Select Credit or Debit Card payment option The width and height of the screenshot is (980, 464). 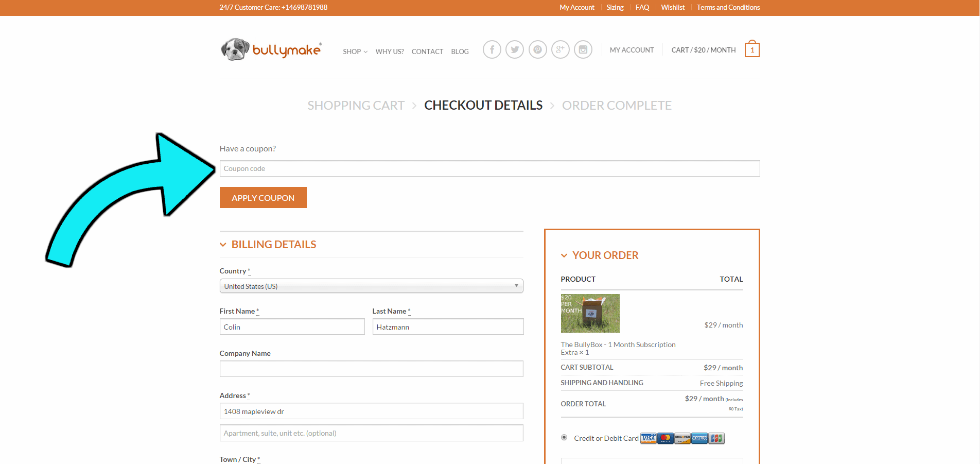click(564, 438)
